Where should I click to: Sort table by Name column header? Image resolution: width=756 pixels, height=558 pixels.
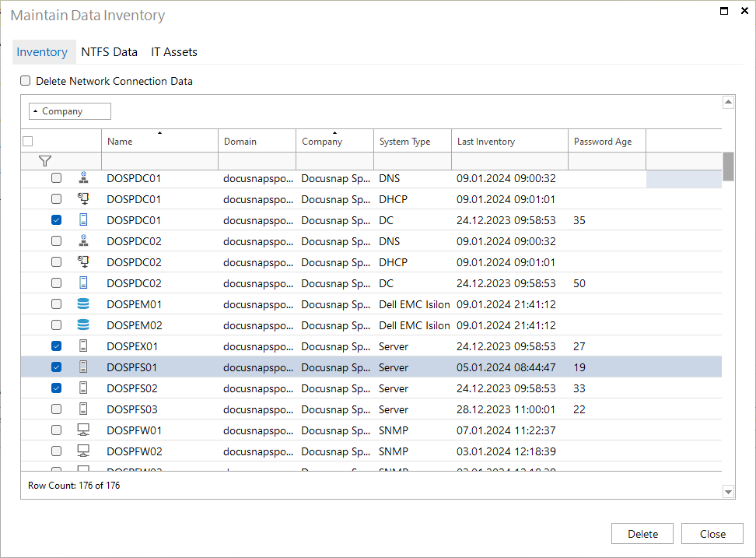click(159, 141)
